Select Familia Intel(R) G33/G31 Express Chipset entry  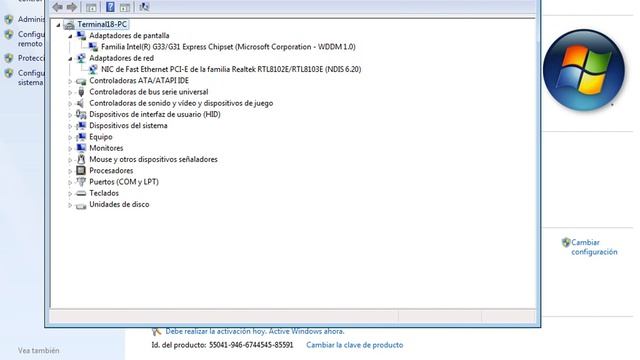point(228,47)
